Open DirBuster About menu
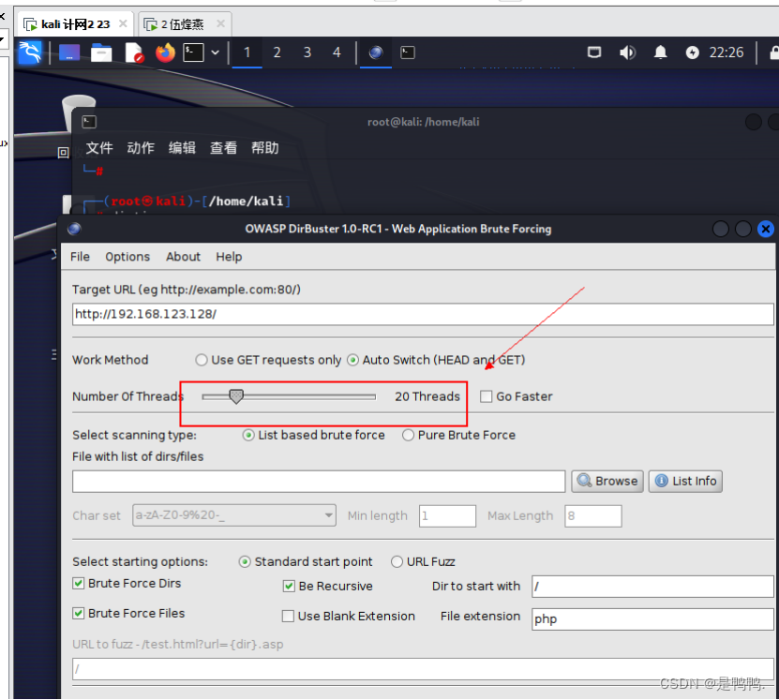 184,257
